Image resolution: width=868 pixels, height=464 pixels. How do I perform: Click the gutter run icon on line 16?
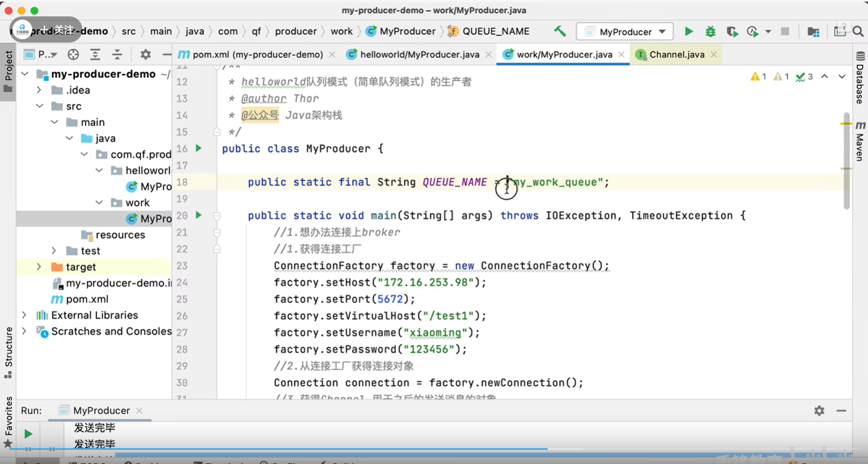(x=199, y=148)
